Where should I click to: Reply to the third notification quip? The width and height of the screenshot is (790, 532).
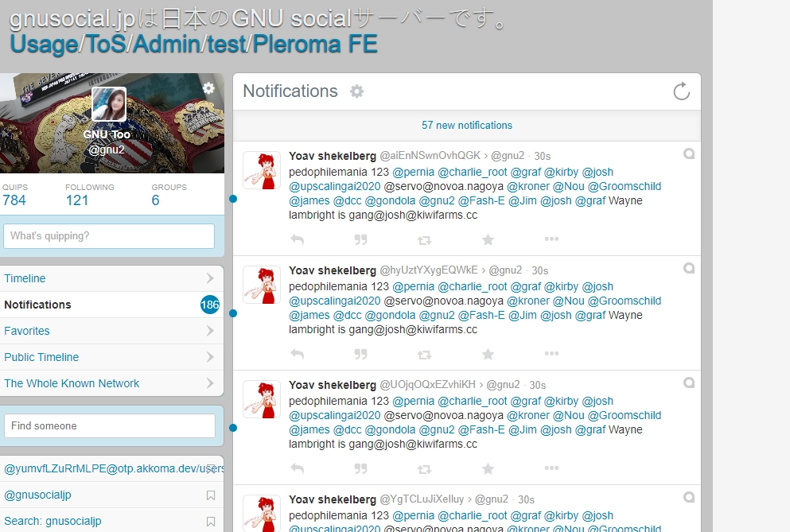[297, 468]
